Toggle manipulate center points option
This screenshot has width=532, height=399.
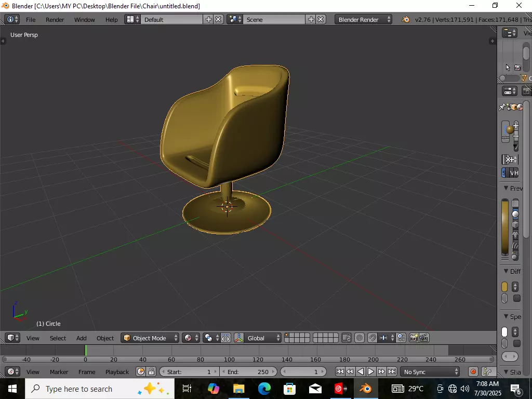[x=225, y=338]
